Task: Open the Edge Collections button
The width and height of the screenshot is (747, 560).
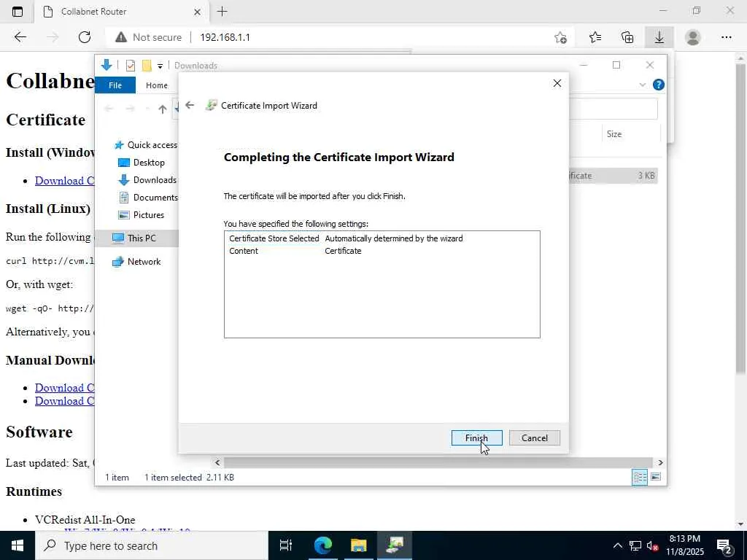Action: coord(627,37)
